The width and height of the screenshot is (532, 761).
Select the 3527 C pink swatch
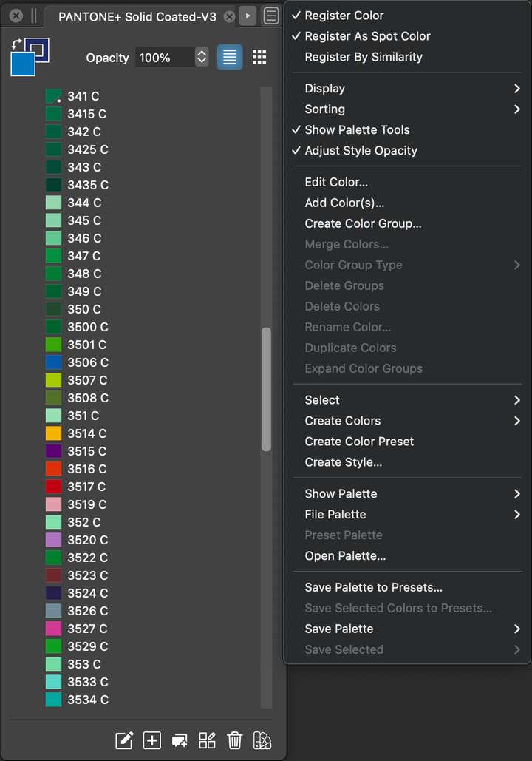coord(53,629)
